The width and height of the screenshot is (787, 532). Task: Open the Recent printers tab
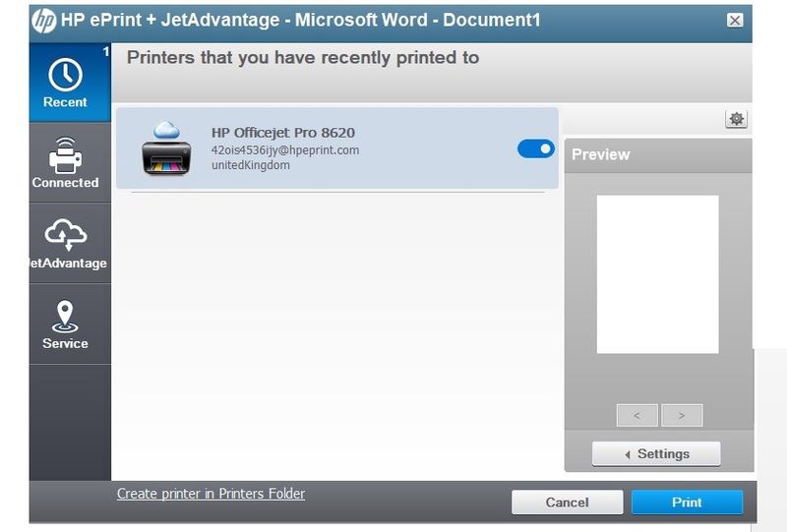click(70, 83)
